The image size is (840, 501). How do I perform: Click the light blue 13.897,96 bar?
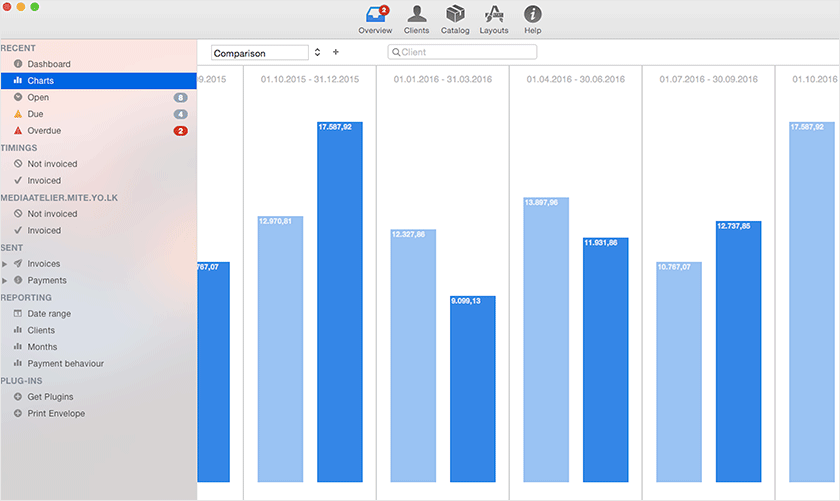coord(546,340)
